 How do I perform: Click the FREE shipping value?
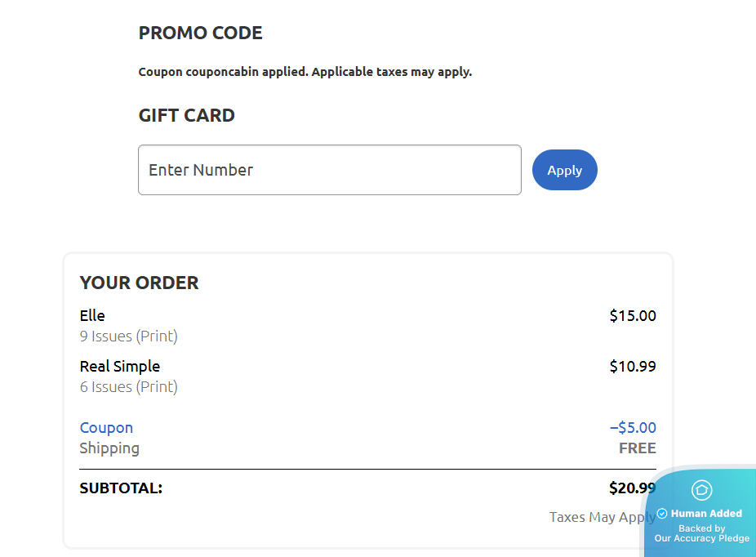[x=637, y=448]
